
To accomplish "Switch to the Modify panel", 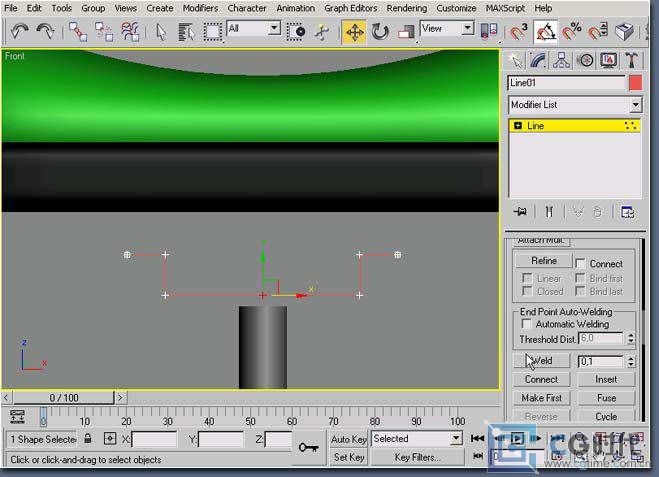I will pos(538,61).
